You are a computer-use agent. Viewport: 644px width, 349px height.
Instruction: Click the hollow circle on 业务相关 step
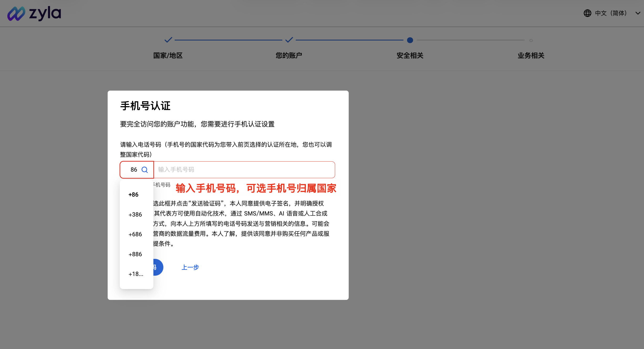pyautogui.click(x=531, y=40)
